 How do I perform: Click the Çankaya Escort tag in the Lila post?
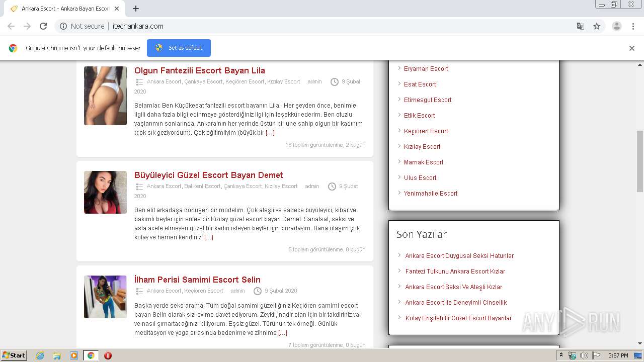(x=203, y=81)
